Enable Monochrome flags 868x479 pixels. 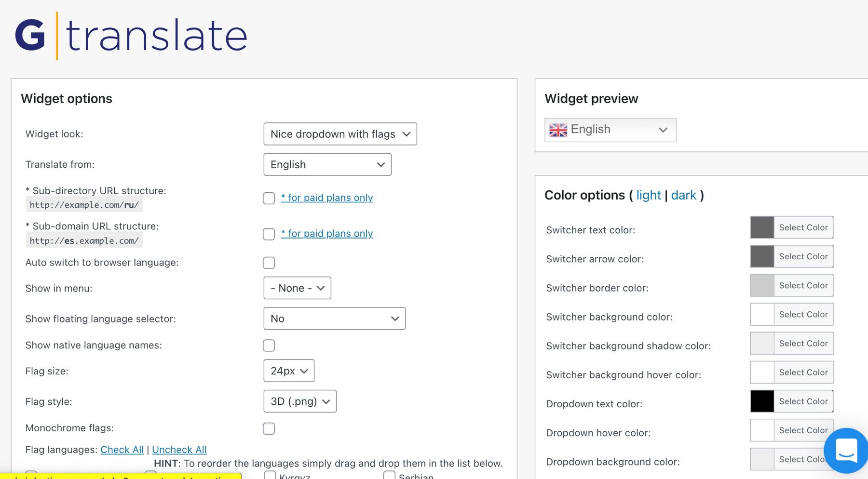coord(269,428)
